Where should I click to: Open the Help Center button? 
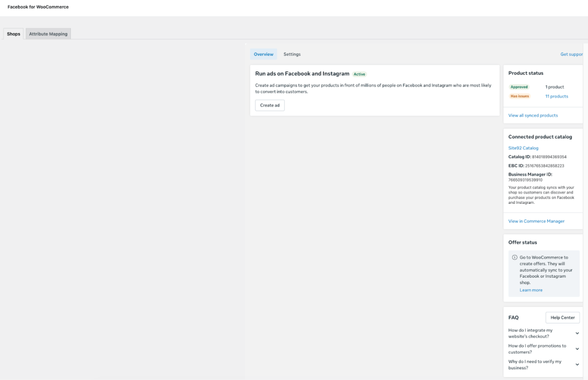[563, 317]
